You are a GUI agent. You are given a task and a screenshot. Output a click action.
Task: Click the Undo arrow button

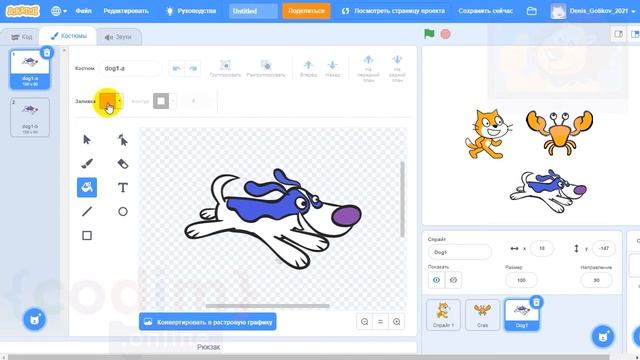(176, 68)
